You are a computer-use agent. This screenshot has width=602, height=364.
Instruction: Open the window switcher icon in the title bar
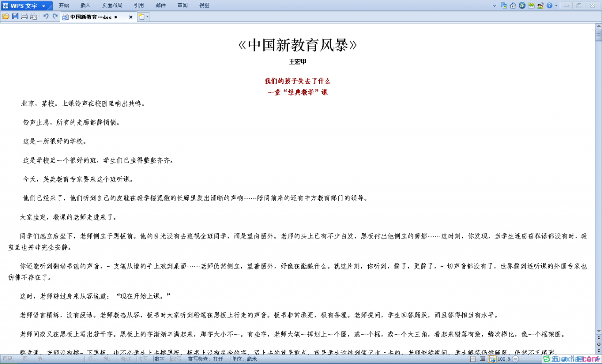(504, 5)
